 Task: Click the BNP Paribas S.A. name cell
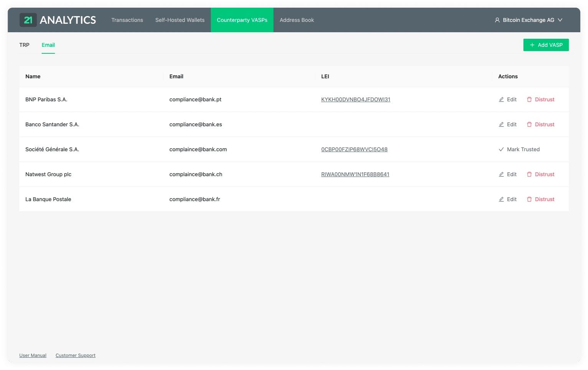(46, 99)
